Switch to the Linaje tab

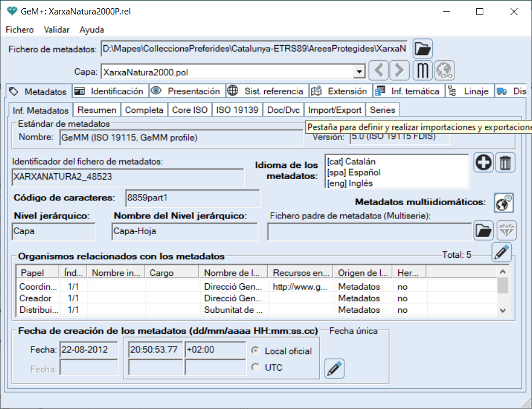tap(469, 92)
